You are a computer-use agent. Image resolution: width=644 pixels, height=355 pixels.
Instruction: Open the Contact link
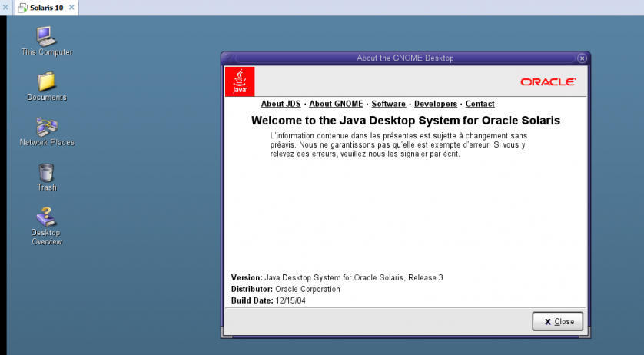click(480, 104)
